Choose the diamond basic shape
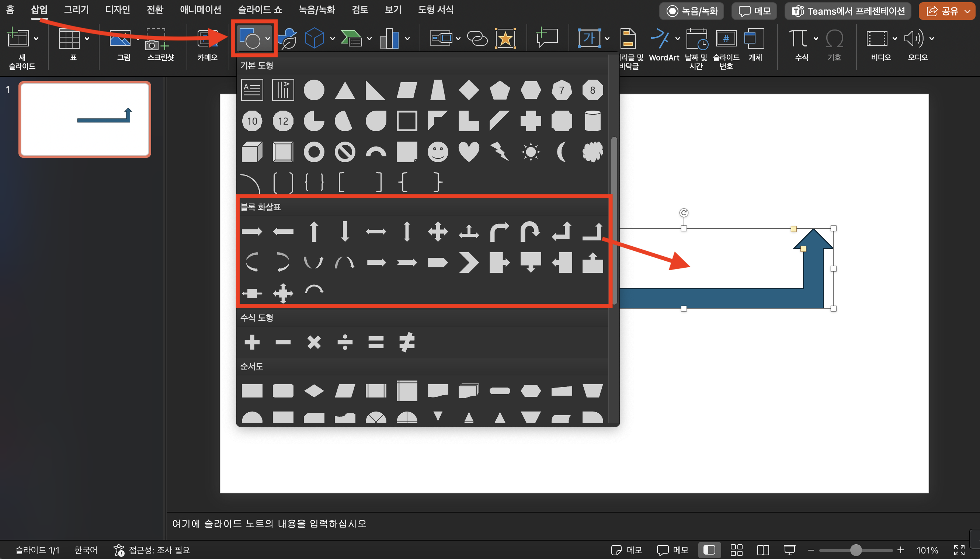Image resolution: width=980 pixels, height=559 pixels. pos(469,90)
